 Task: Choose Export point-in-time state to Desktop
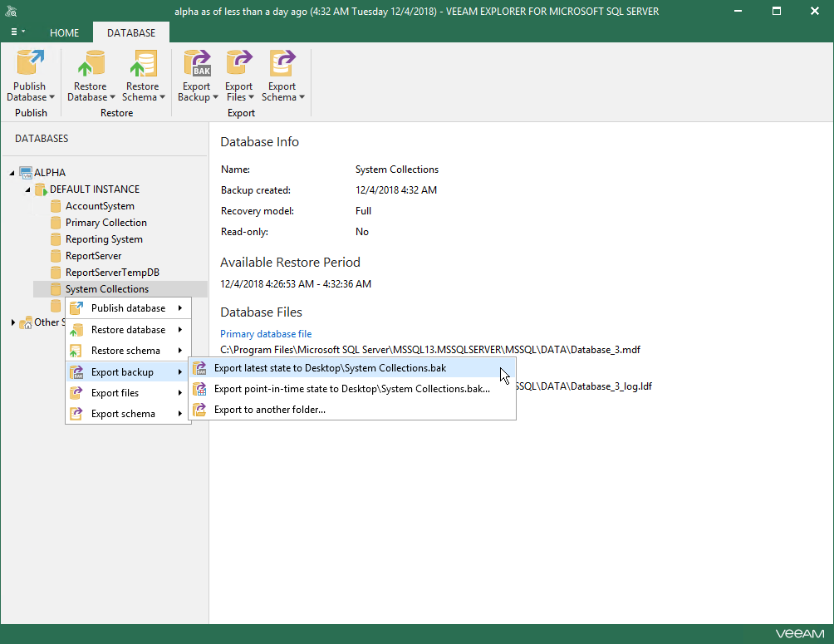click(352, 389)
